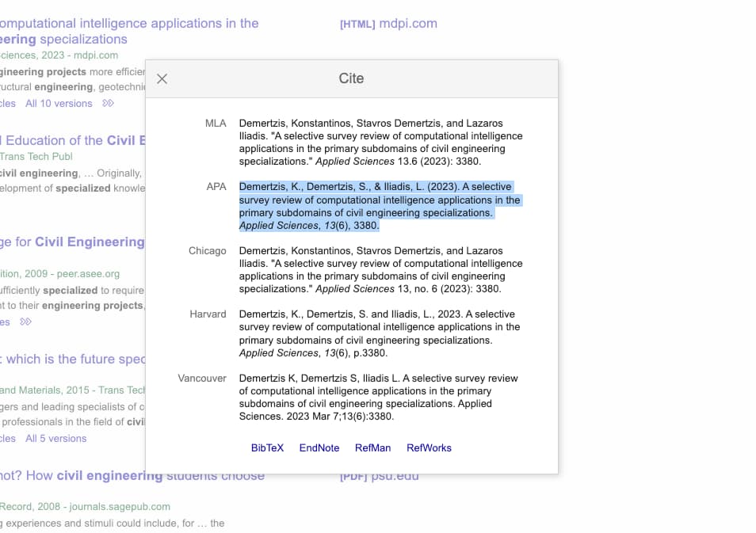
Task: Export citation as BibTeX
Action: [x=267, y=447]
